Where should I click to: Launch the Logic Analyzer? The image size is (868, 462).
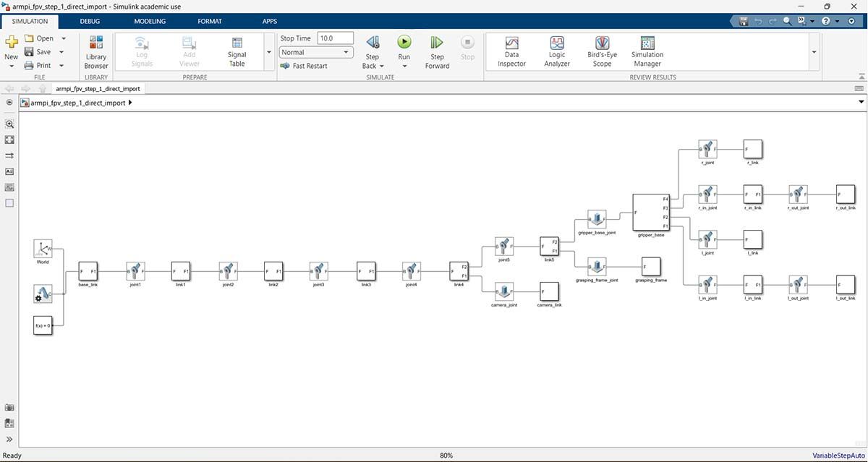557,51
